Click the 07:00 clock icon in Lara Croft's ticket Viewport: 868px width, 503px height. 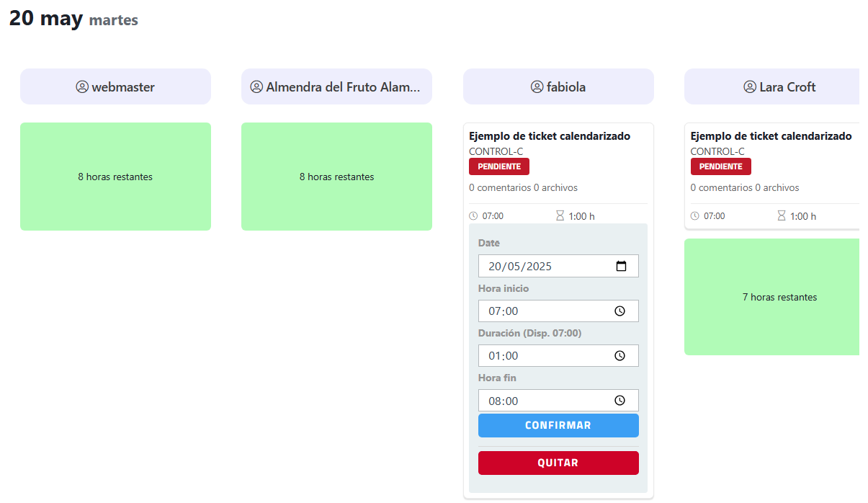click(x=695, y=215)
